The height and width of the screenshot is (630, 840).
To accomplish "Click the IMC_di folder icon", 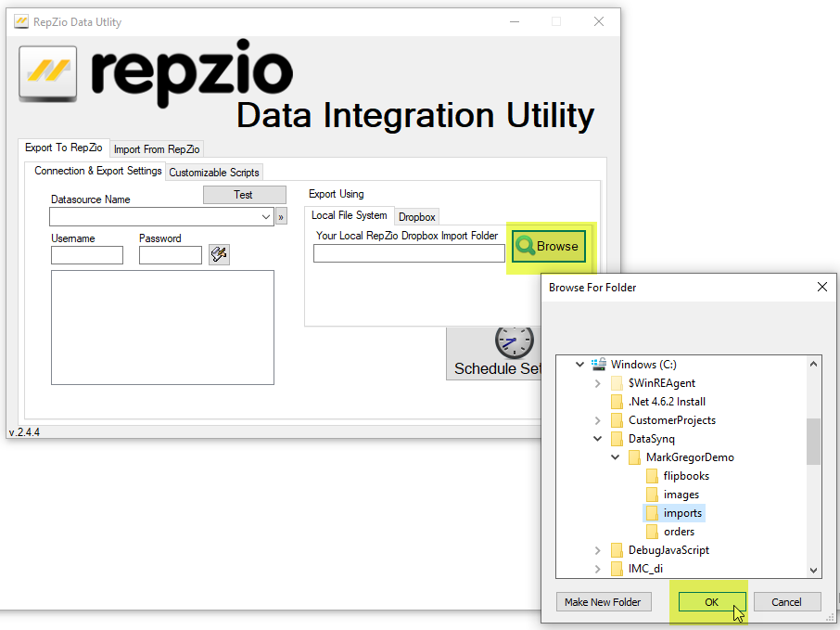I will click(x=617, y=569).
